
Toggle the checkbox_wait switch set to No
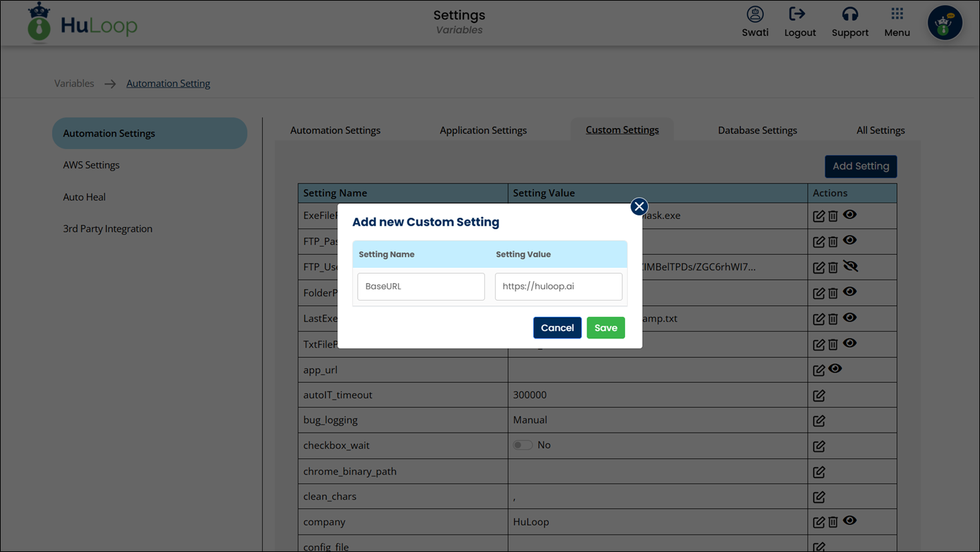(523, 445)
